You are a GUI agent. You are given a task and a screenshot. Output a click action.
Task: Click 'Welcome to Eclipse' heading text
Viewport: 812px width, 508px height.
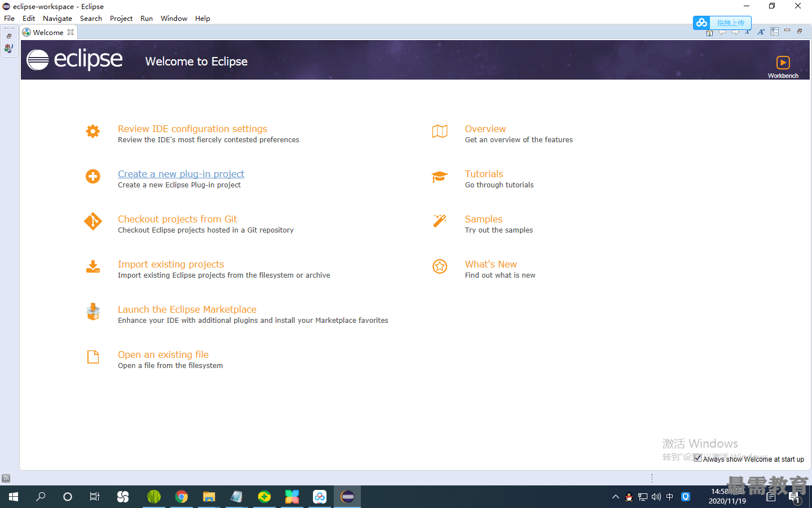tap(196, 61)
